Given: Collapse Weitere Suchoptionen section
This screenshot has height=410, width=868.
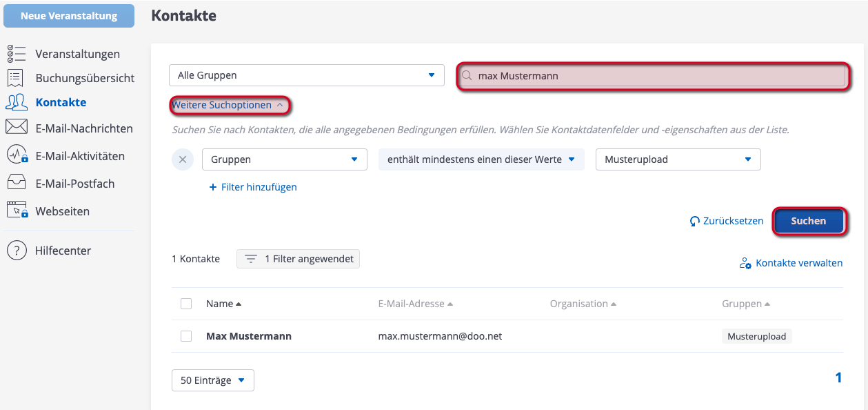Looking at the screenshot, I should (x=228, y=106).
